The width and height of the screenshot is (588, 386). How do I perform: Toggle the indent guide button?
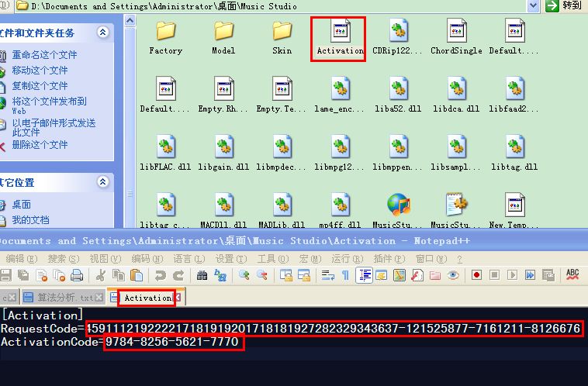(x=363, y=275)
